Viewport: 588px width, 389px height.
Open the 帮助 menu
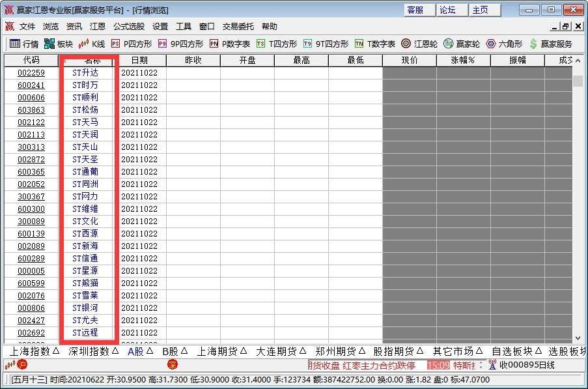[269, 26]
